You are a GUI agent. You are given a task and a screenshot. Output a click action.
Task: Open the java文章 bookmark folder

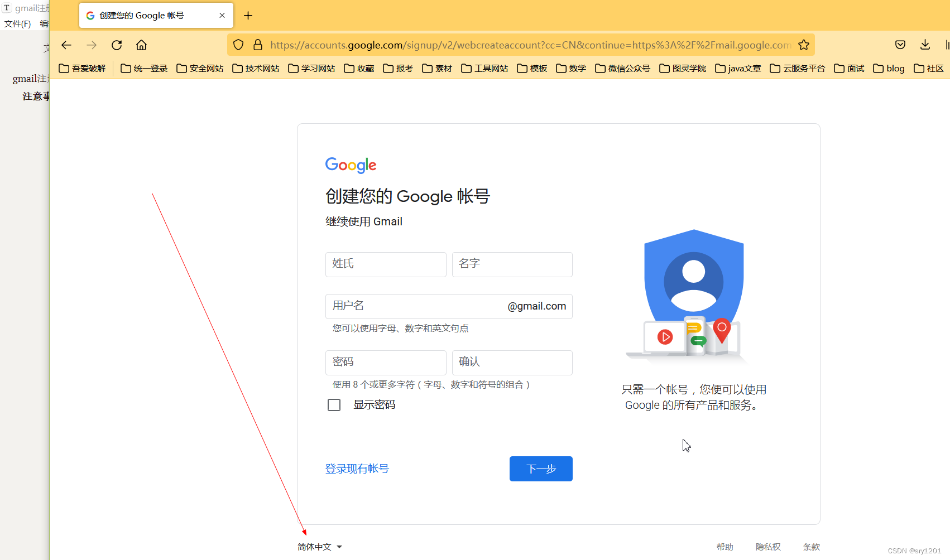[738, 68]
